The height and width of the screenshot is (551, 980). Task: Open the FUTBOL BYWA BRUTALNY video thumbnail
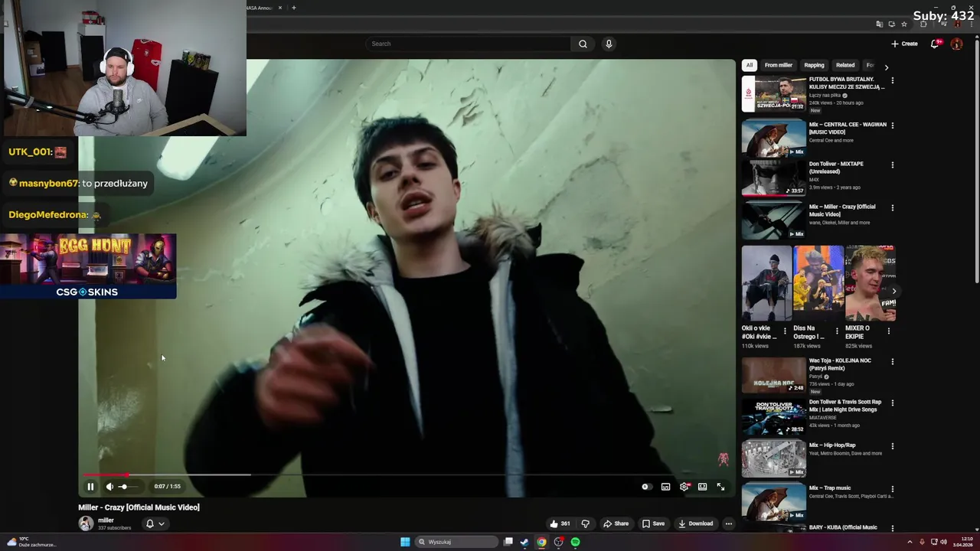click(x=773, y=94)
